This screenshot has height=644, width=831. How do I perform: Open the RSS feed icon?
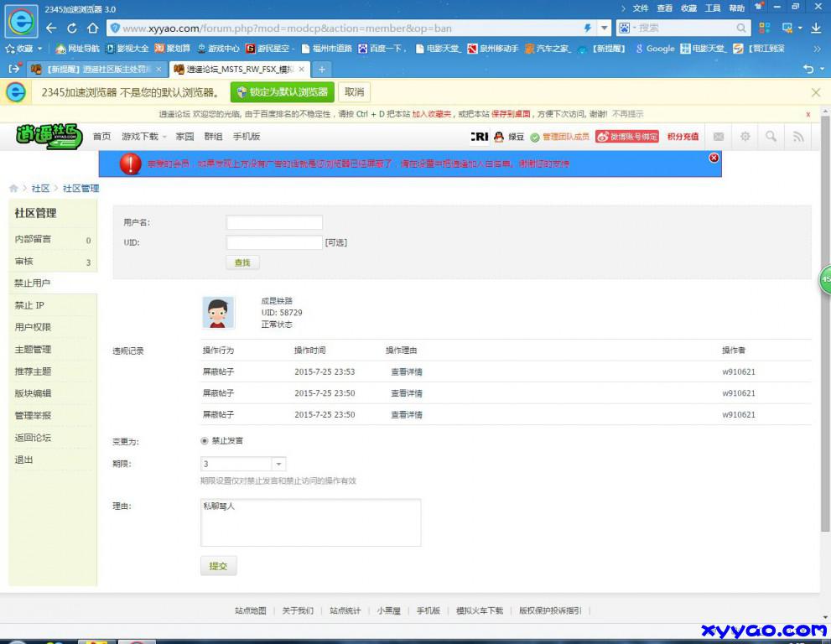797,137
